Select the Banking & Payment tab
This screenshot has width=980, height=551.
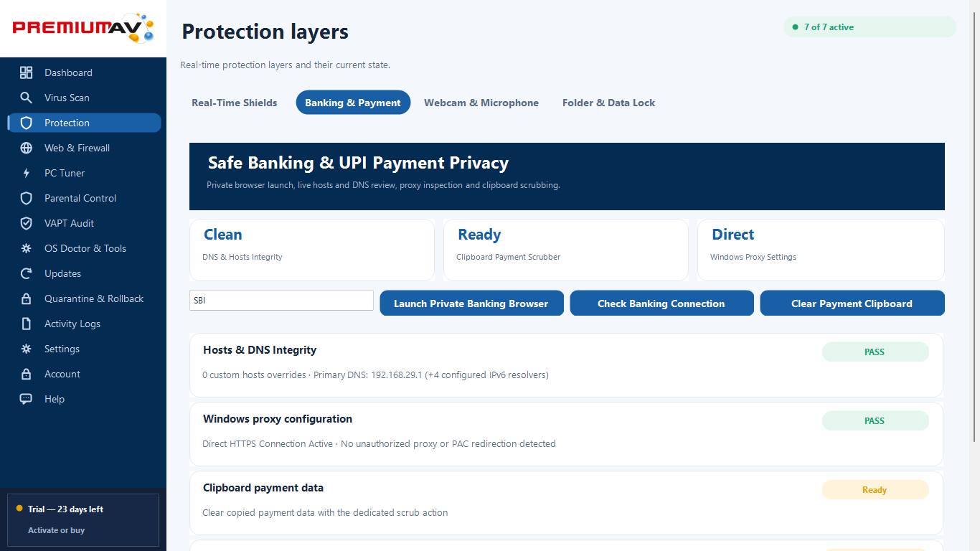[x=353, y=103]
